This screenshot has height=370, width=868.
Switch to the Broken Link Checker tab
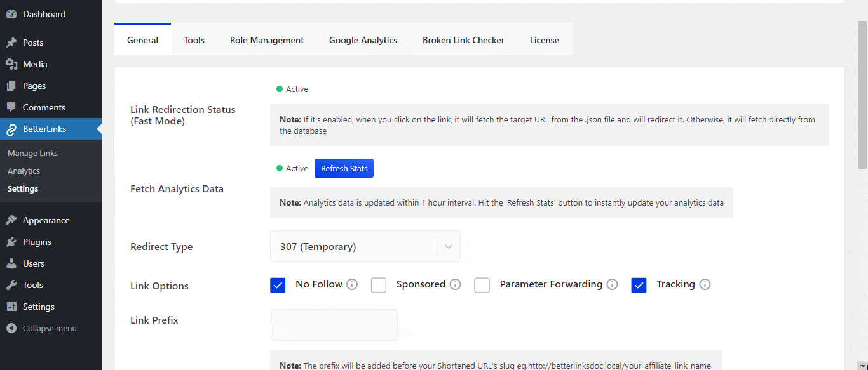(x=463, y=40)
